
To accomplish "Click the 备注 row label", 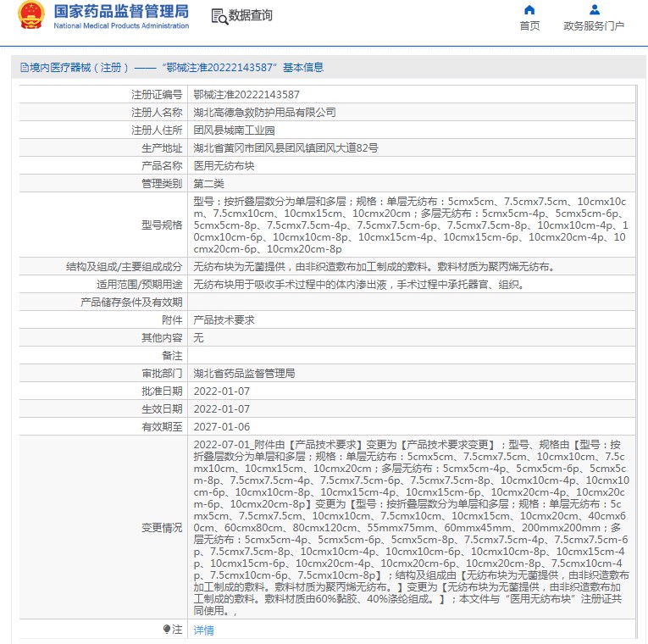I will (172, 356).
